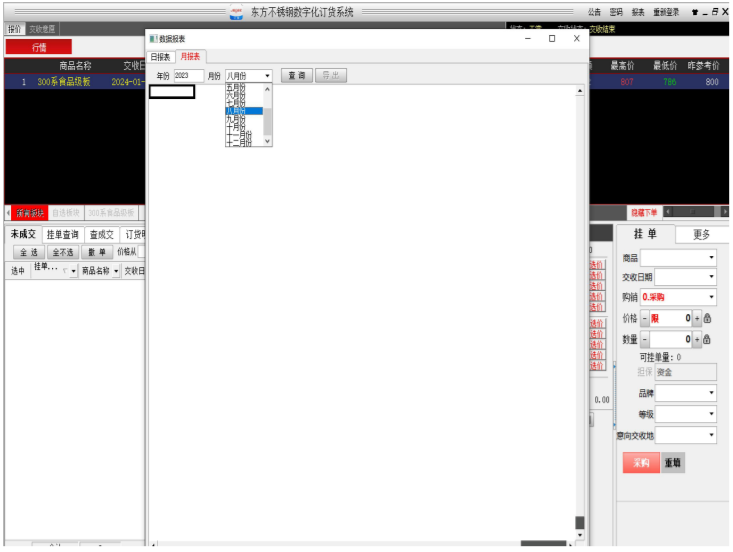Click the red 采购 button
This screenshot has width=733, height=552.
click(x=641, y=463)
